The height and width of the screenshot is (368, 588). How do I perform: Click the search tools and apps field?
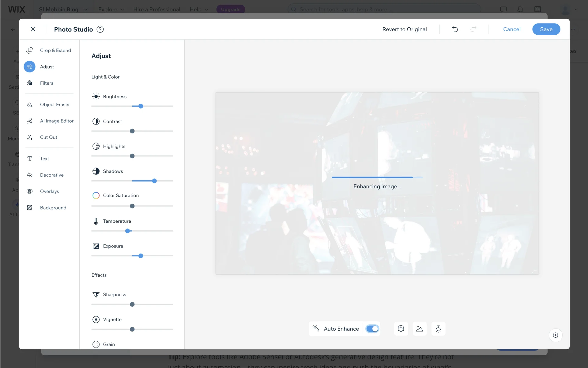point(384,9)
